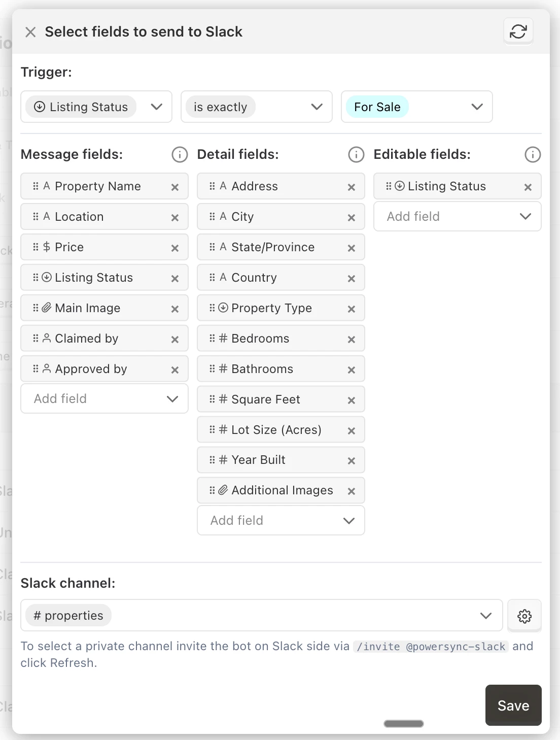Delete the Bedrooms detail field
Viewport: 560px width, 740px height.
[352, 340]
